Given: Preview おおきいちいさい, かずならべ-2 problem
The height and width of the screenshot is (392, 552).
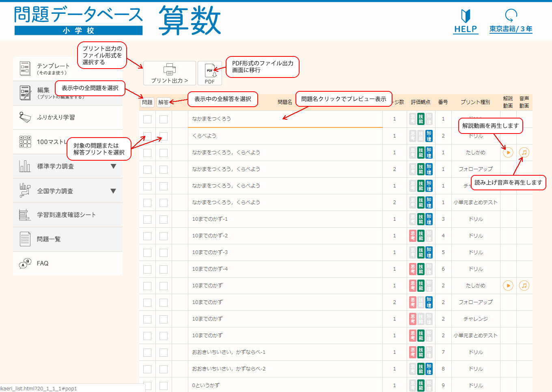Looking at the screenshot, I should 229,368.
